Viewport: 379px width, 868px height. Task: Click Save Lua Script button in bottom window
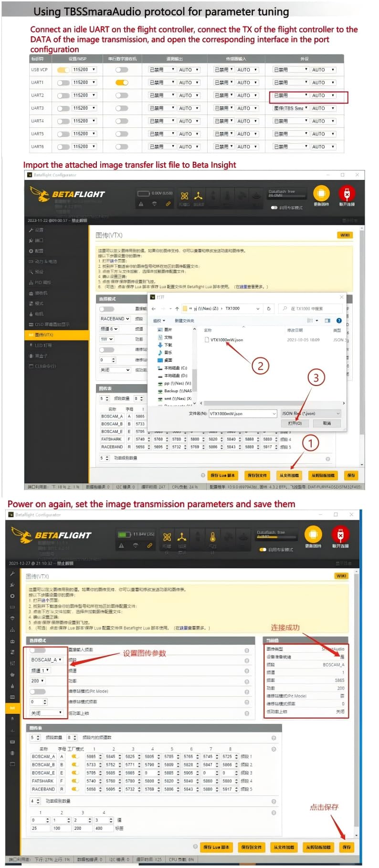(x=216, y=847)
